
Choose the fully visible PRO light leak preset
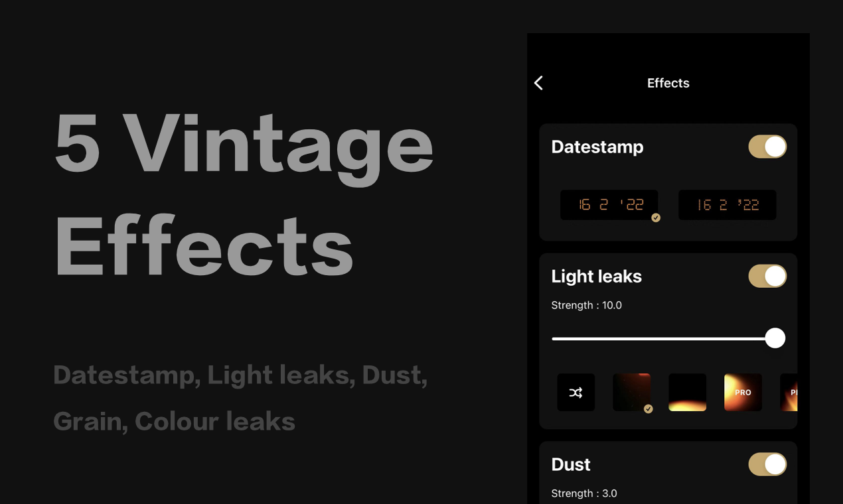743,393
